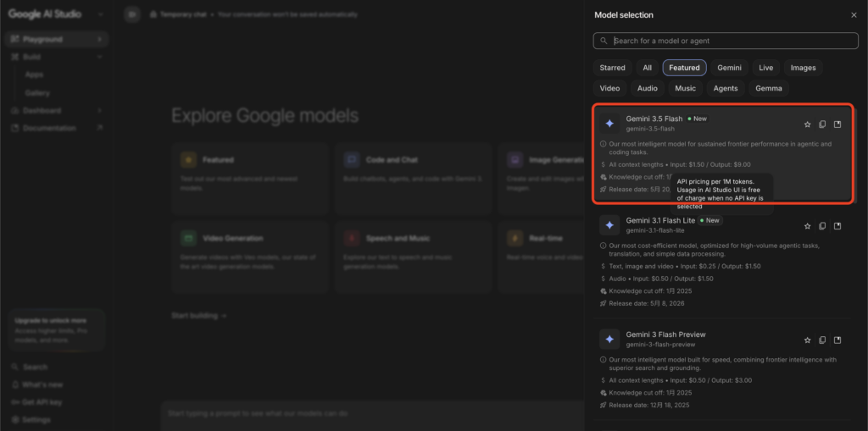Select the Audio filter chip
Image resolution: width=868 pixels, height=431 pixels.
pyautogui.click(x=647, y=88)
